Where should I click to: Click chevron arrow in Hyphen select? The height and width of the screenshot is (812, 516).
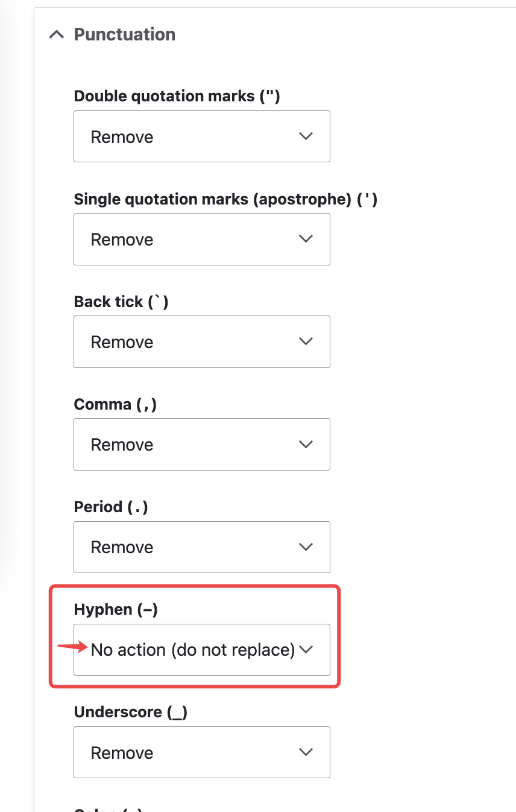[306, 650]
